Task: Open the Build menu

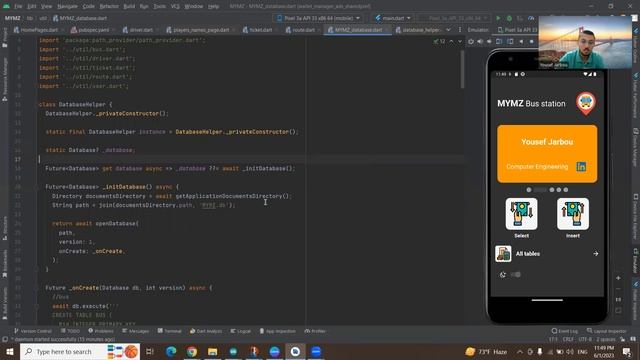Action: pyautogui.click(x=129, y=6)
